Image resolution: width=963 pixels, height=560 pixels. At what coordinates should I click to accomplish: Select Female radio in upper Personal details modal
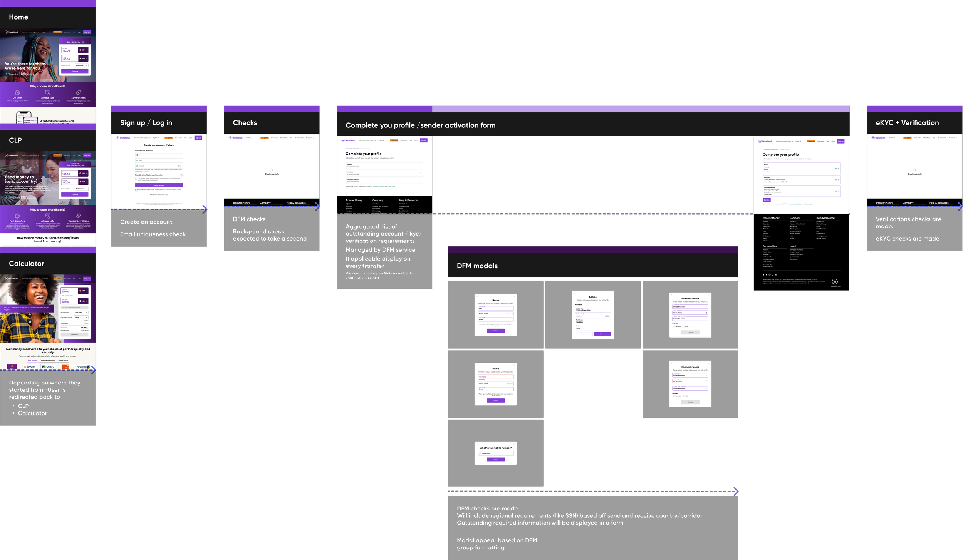pos(674,326)
